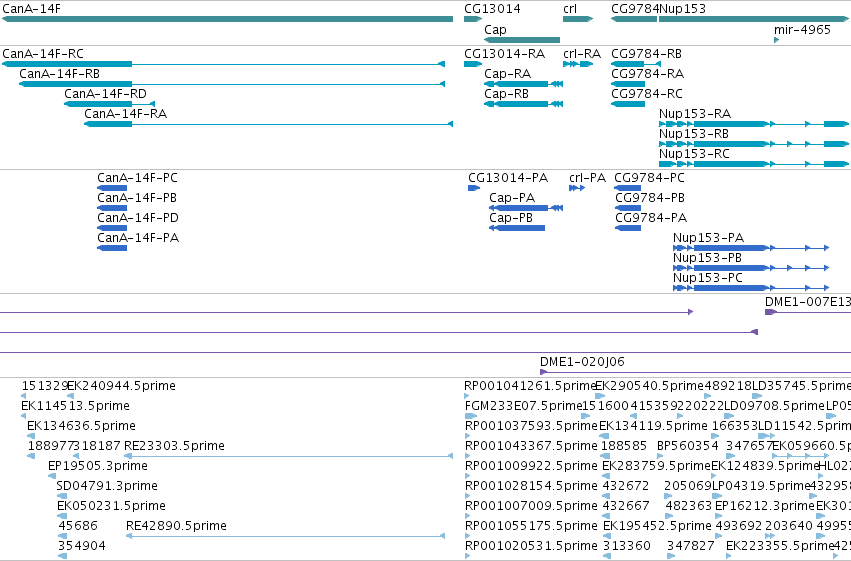Select the RE42890.5prime EST feature
Image resolution: width=851 pixels, height=561 pixels.
285,536
